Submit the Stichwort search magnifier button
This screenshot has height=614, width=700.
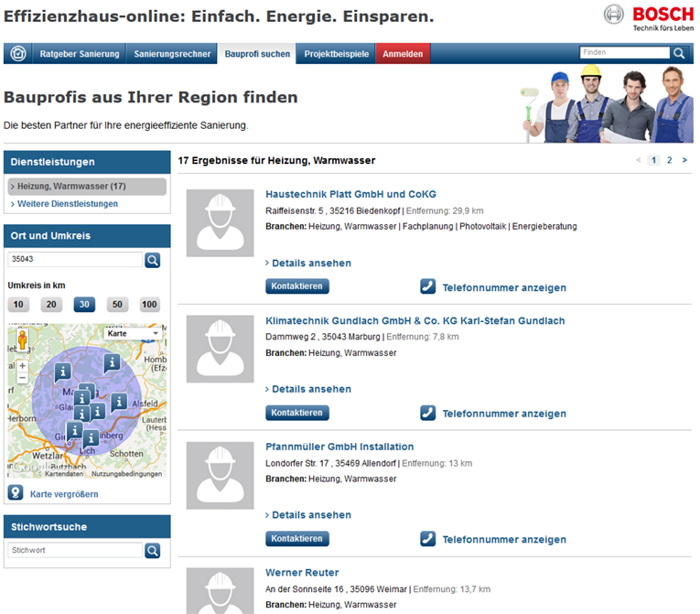152,551
